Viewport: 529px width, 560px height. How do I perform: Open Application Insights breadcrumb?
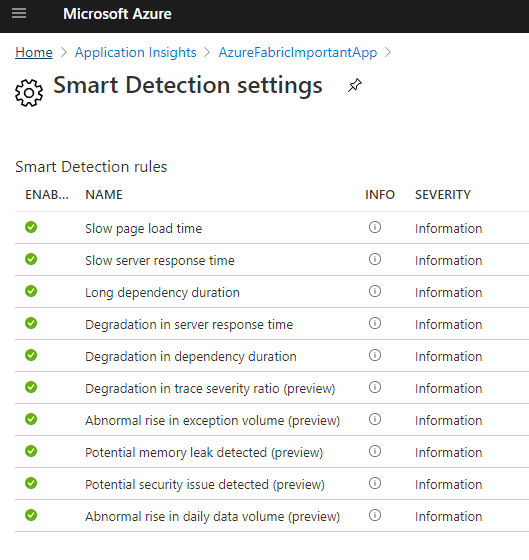135,52
